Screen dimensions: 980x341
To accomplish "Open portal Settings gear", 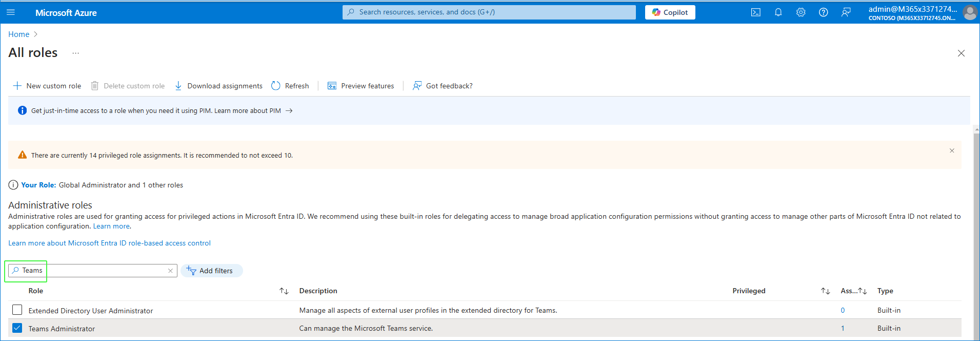I will click(801, 12).
